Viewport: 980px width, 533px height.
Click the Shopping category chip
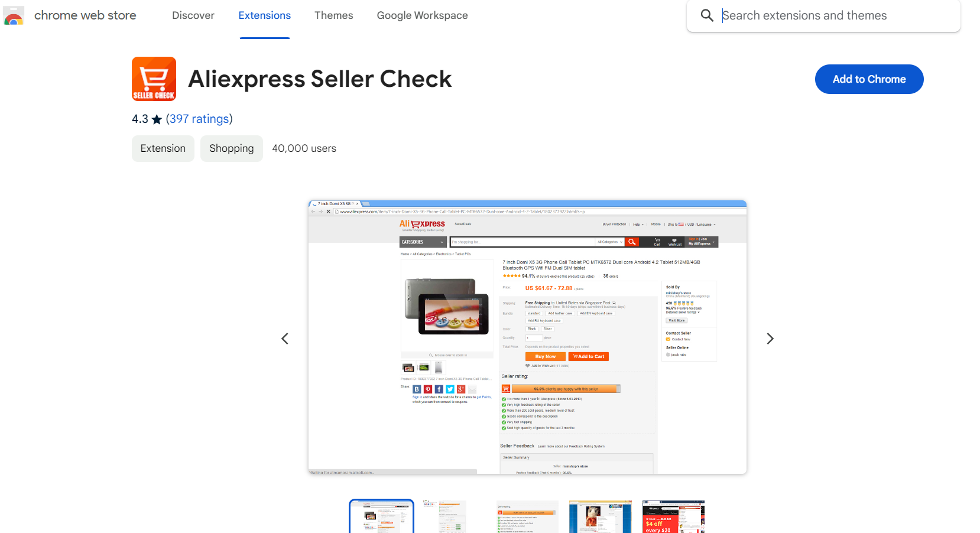point(232,148)
